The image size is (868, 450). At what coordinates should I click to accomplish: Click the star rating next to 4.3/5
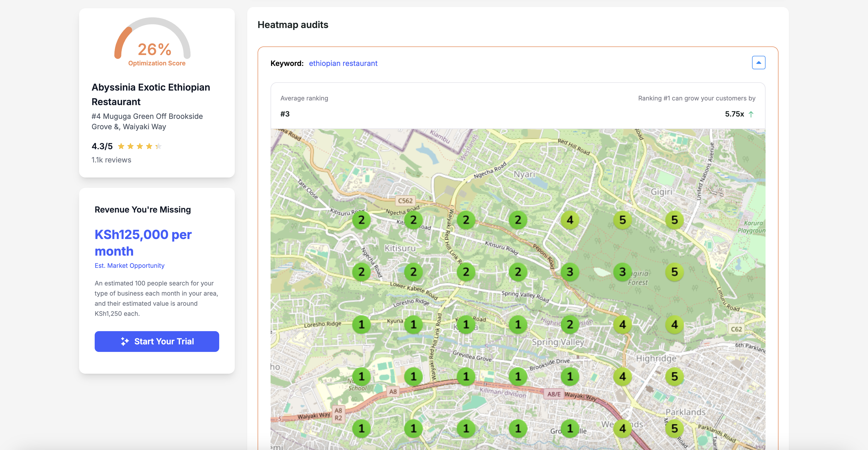(x=140, y=146)
